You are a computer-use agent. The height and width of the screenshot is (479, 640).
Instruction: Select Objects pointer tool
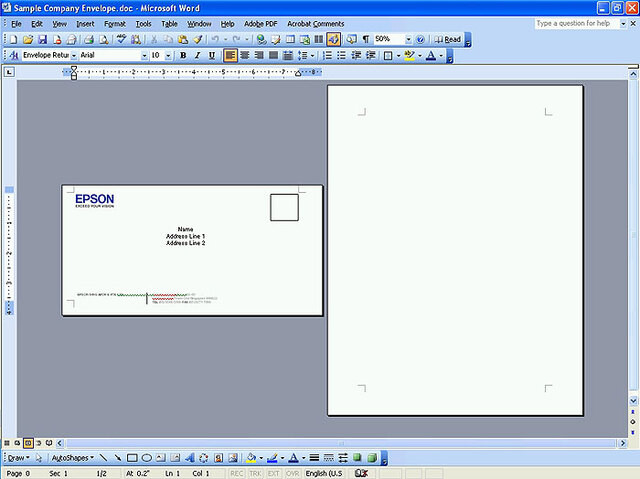(39, 458)
